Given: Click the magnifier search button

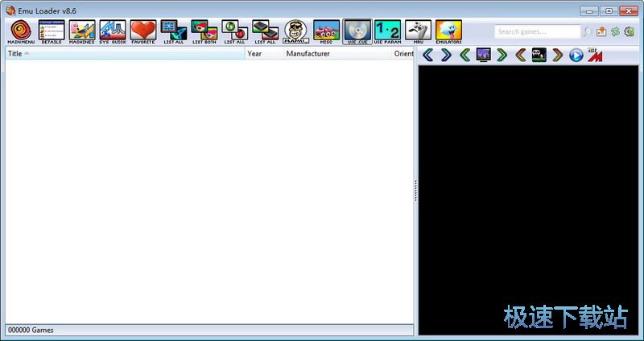Looking at the screenshot, I should coord(588,32).
